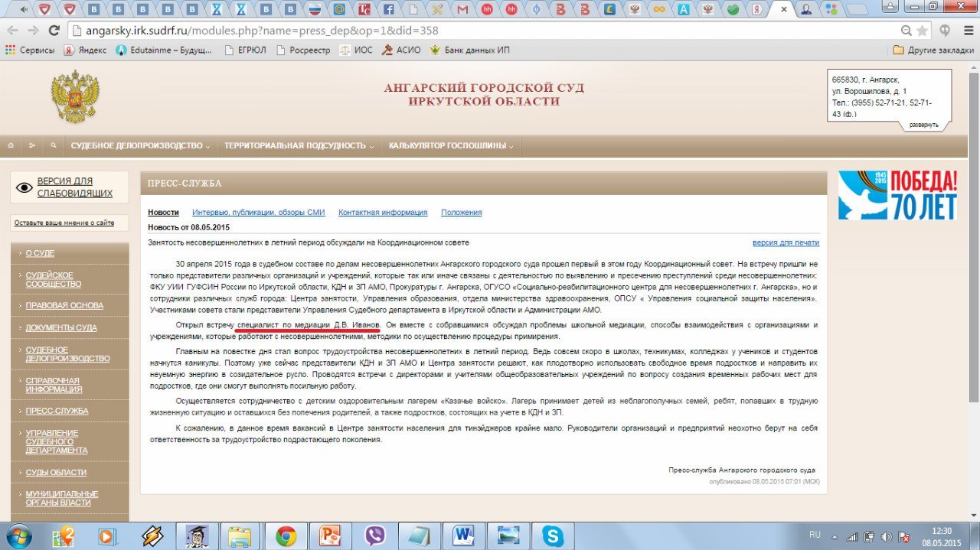Switch to the Контактная информация tab
Image resolution: width=980 pixels, height=550 pixels.
(383, 213)
